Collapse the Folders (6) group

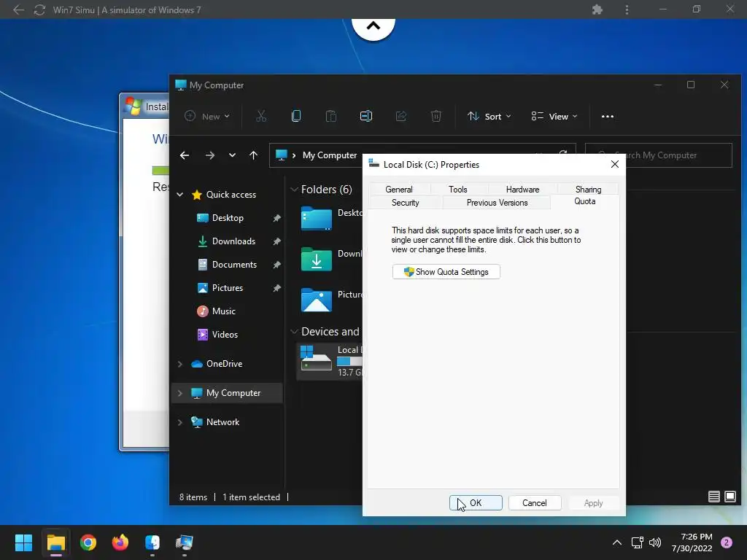point(294,190)
